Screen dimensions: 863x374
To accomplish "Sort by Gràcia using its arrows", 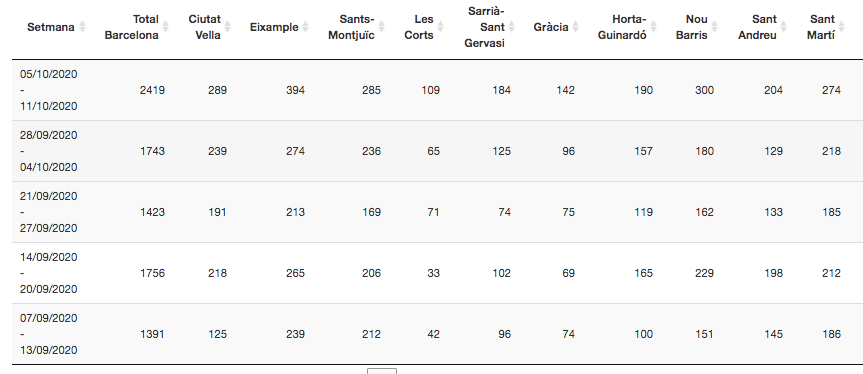I will [x=576, y=27].
